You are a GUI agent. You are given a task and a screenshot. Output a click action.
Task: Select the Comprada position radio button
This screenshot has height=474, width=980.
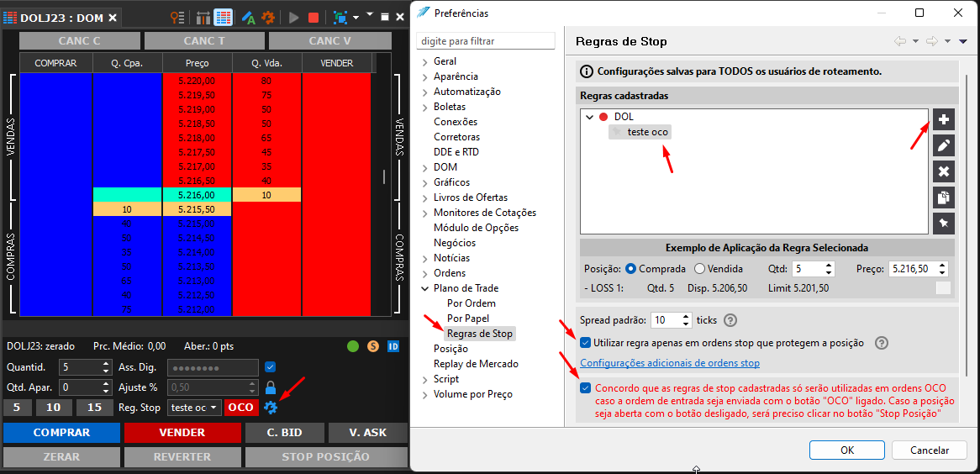pos(631,269)
